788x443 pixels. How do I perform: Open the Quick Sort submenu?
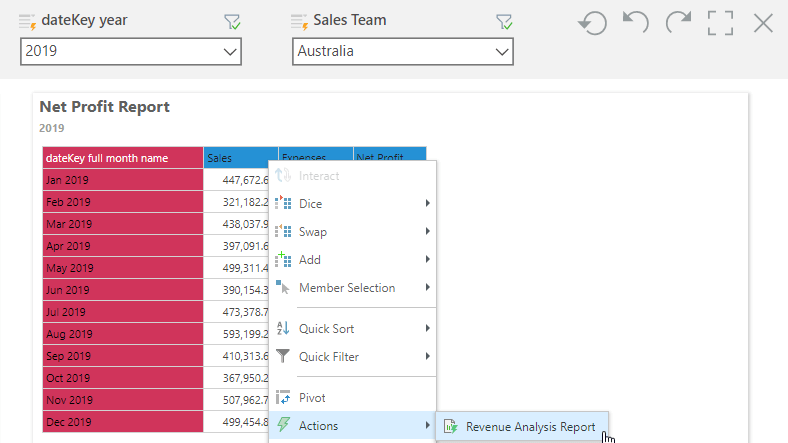point(352,328)
